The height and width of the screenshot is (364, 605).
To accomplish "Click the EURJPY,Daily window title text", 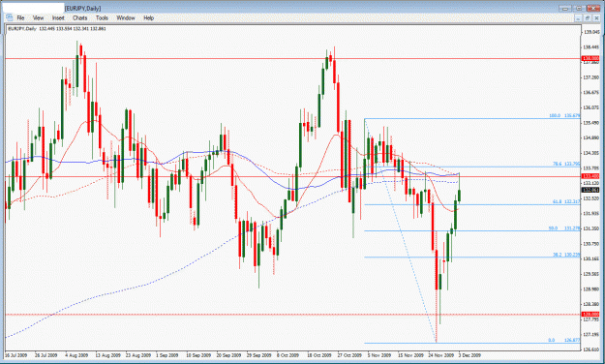I will (x=83, y=8).
